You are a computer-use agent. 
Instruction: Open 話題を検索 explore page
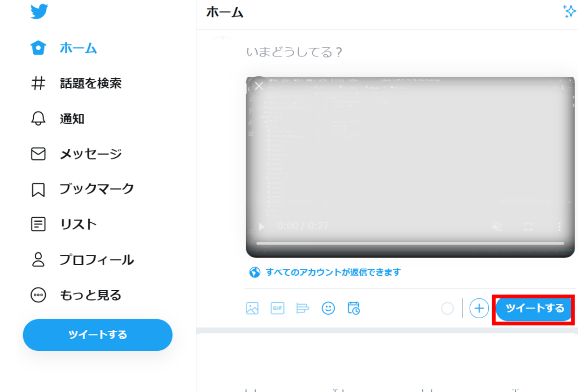tap(76, 83)
